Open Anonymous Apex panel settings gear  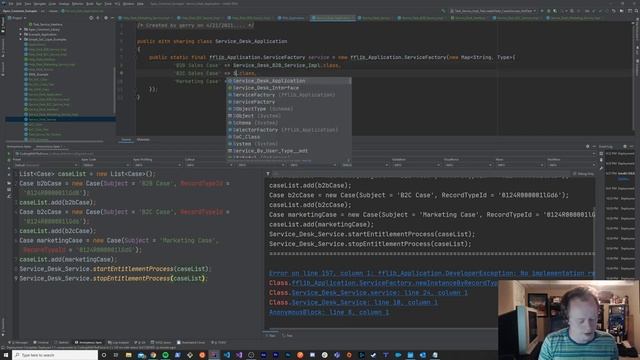coord(588,147)
